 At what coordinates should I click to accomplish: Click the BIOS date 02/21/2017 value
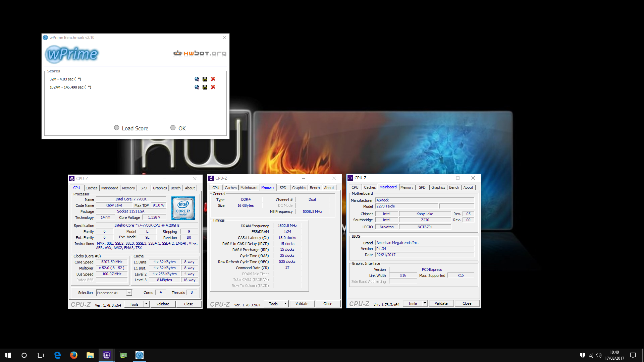click(x=425, y=255)
